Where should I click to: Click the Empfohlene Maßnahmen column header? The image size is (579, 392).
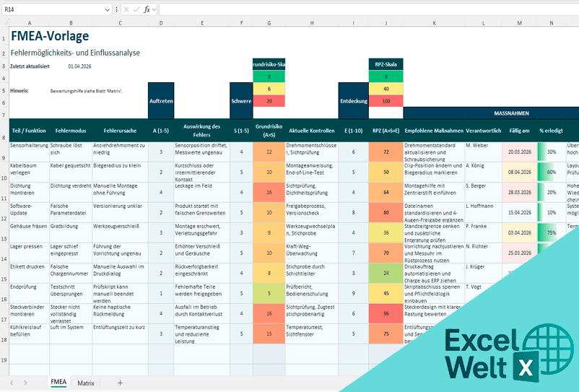click(x=434, y=131)
